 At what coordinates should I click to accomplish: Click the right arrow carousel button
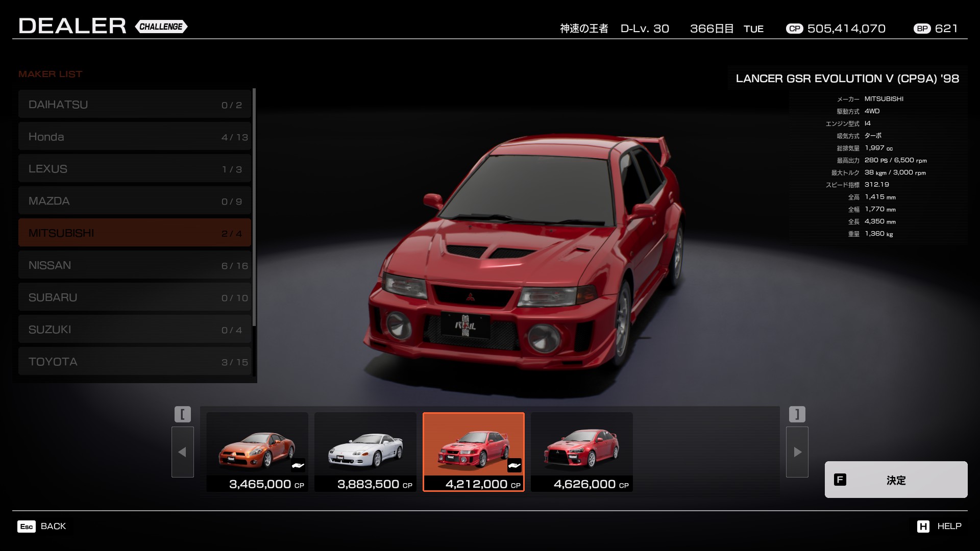[x=797, y=452]
